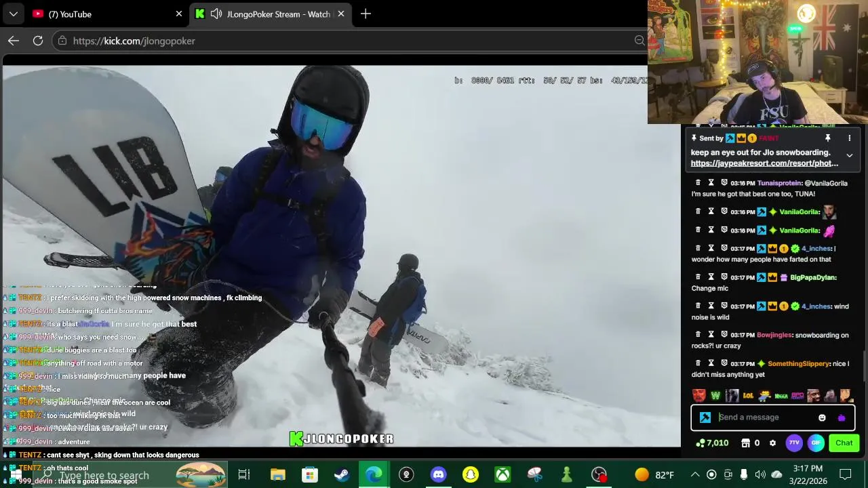The height and width of the screenshot is (488, 868).
Task: Timeout Bowjingles with the hourglass icon
Action: (711, 334)
